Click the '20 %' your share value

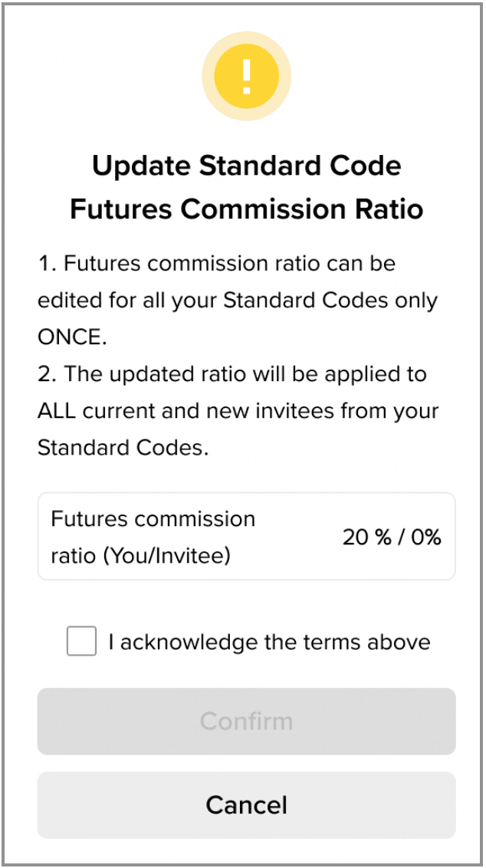(x=366, y=538)
